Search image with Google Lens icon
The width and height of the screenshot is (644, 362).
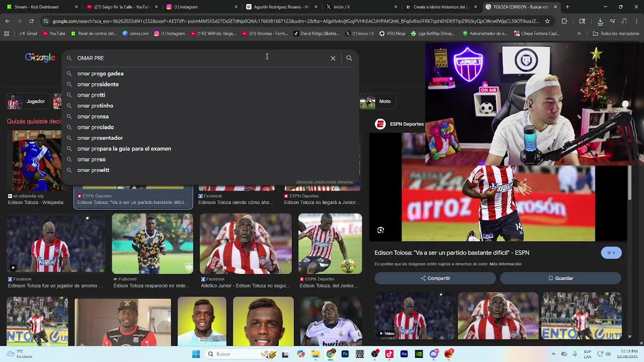[x=381, y=230]
